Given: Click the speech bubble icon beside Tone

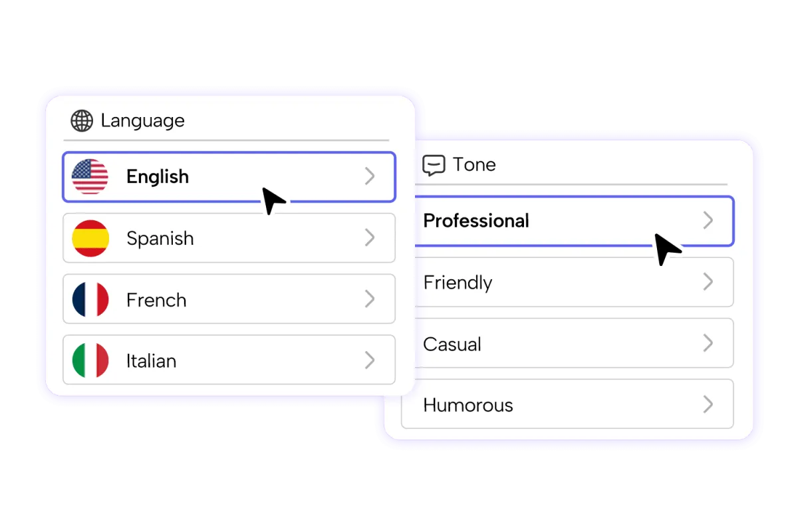Looking at the screenshot, I should (x=434, y=165).
